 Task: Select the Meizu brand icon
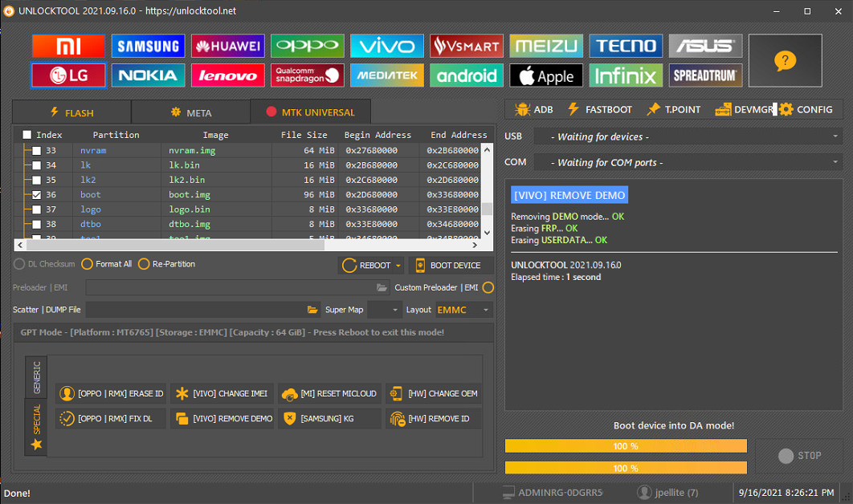pyautogui.click(x=546, y=47)
